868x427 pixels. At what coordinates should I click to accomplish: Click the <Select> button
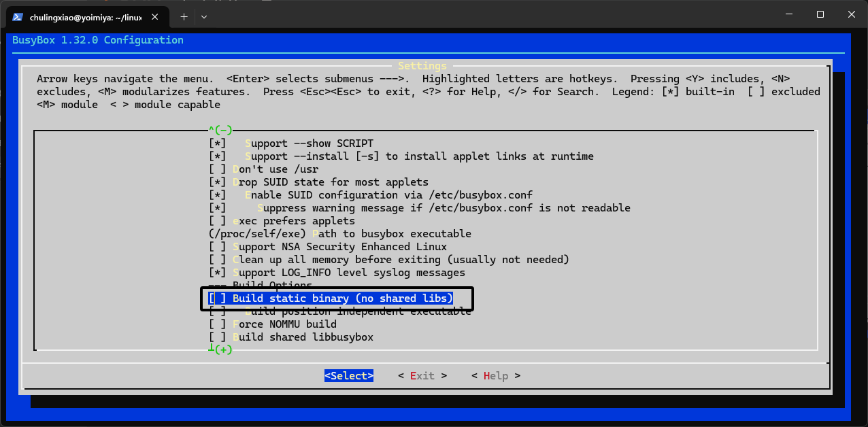pyautogui.click(x=349, y=376)
